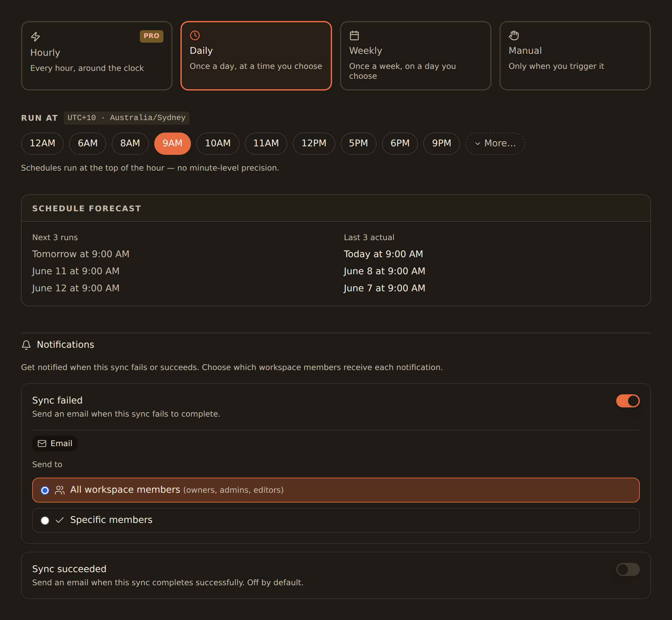The image size is (672, 620).
Task: Select the Specific members radio button
Action: [x=45, y=520]
